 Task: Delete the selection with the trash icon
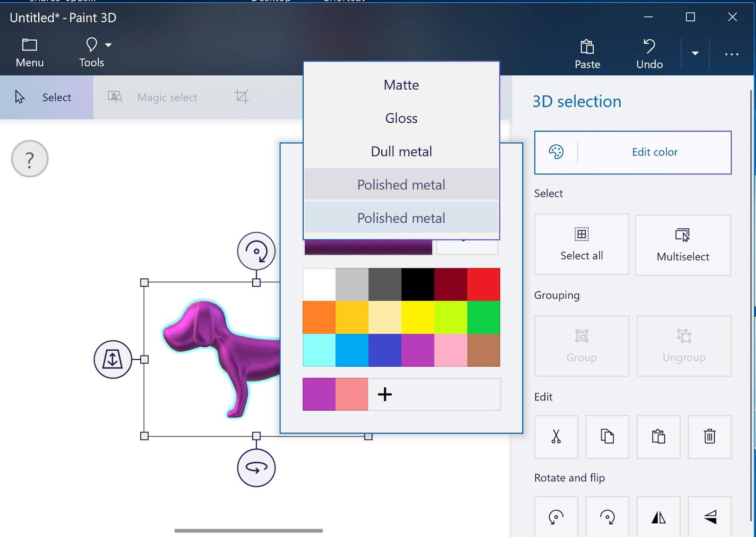coord(710,437)
